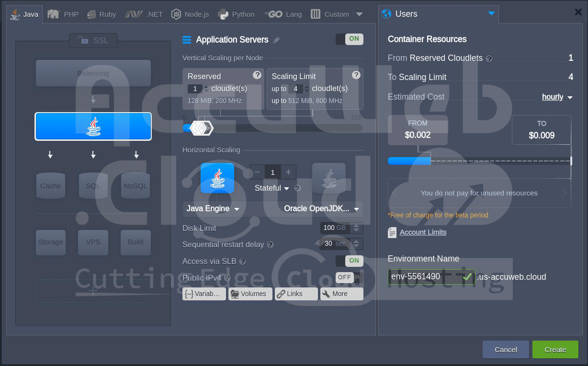Toggle the SSL button
Image resolution: width=588 pixels, height=366 pixels.
93,40
